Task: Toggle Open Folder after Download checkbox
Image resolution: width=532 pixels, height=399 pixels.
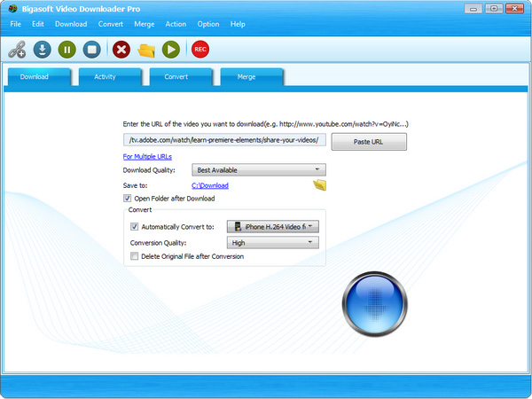Action: pos(127,198)
